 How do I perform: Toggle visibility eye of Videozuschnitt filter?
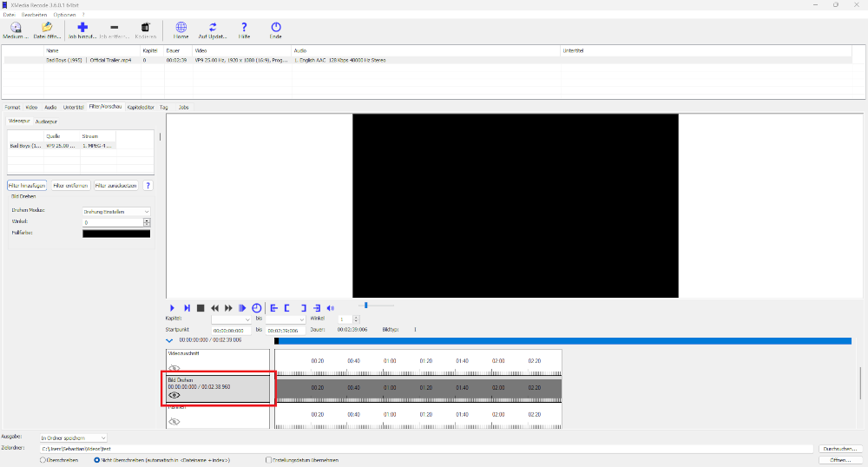[174, 368]
